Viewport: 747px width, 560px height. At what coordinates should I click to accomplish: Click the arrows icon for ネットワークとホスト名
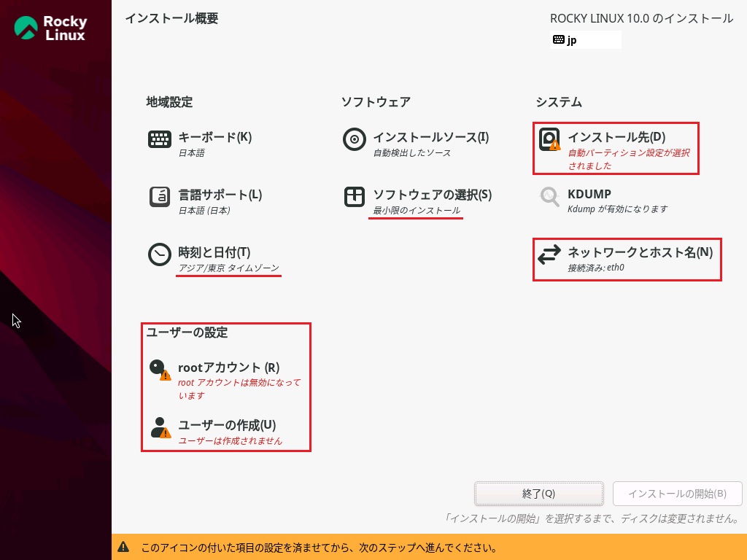[x=549, y=254]
